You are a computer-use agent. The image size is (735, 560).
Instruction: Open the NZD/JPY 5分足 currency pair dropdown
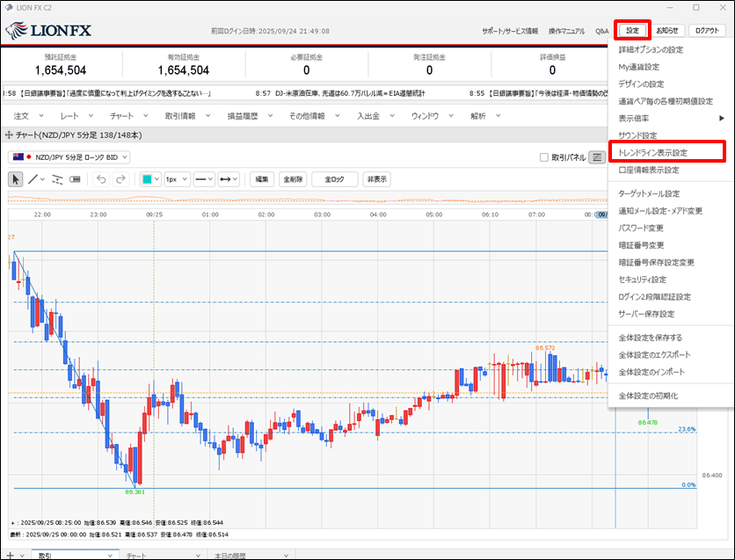click(70, 157)
